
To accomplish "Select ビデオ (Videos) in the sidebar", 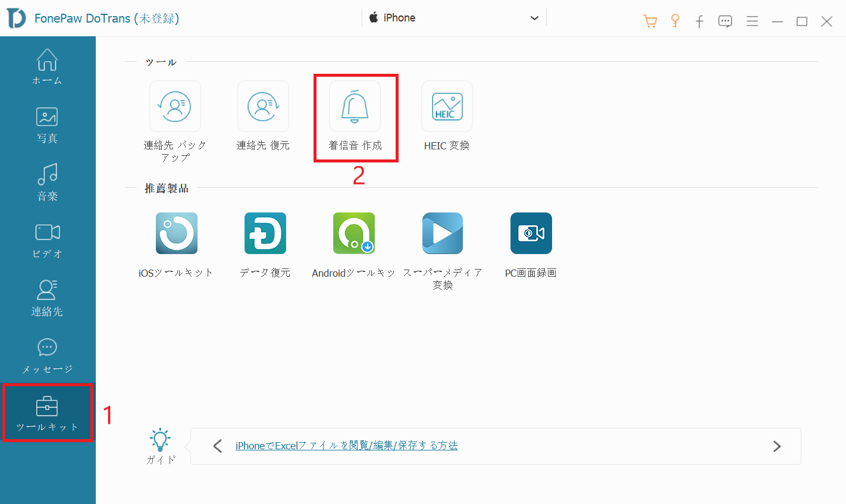I will point(47,240).
